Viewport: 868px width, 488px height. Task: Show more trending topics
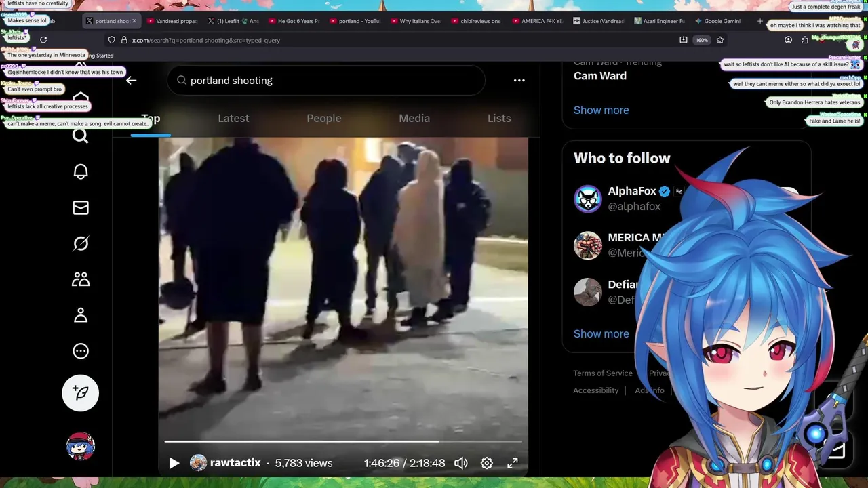click(601, 110)
